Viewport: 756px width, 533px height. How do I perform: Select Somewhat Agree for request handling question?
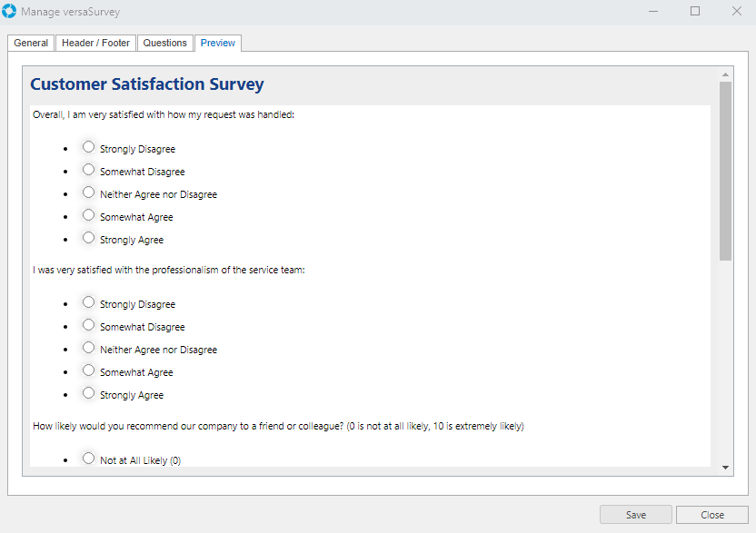[x=88, y=215]
